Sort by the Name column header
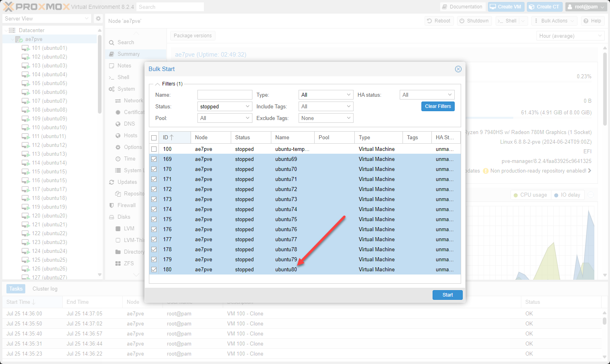610x364 pixels. coord(282,138)
